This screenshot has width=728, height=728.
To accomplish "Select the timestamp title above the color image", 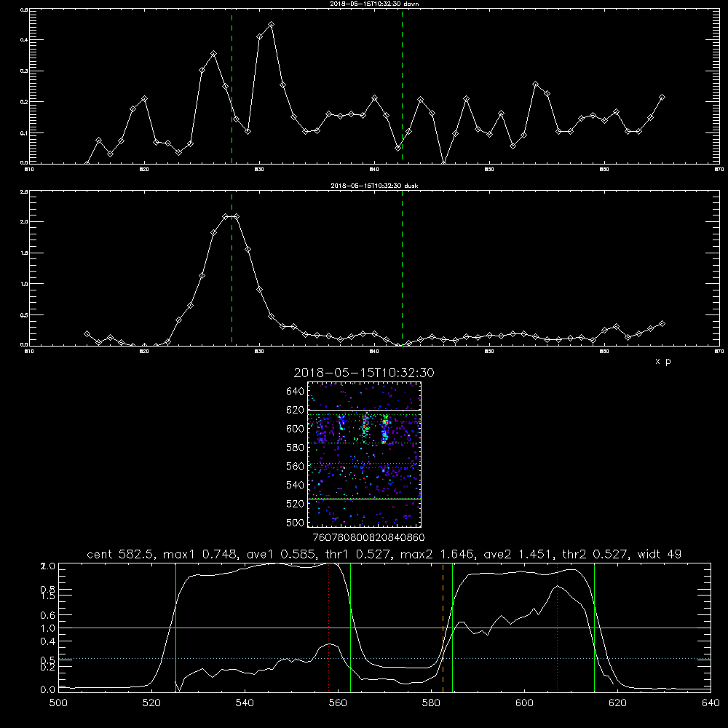I will pos(364,373).
